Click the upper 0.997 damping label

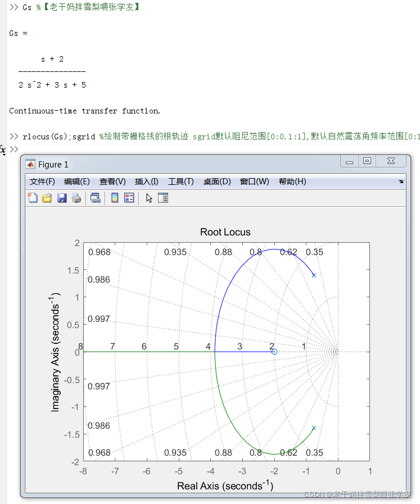[99, 319]
